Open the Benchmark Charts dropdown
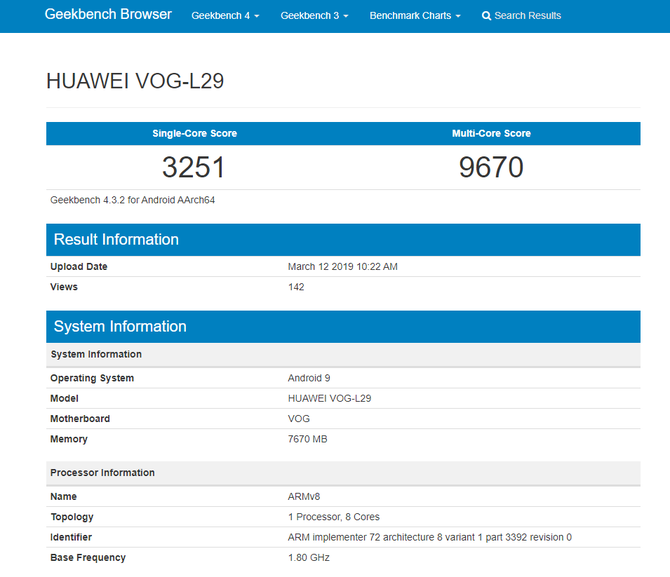Image resolution: width=670 pixels, height=577 pixels. tap(415, 16)
